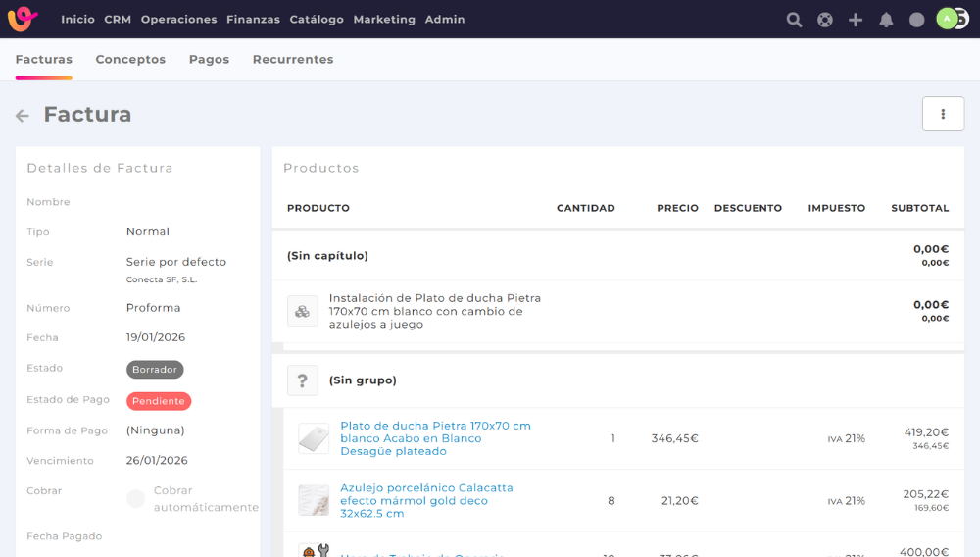Click the red Pendiente payment status badge
Screen dimensions: 980x557
coord(159,401)
